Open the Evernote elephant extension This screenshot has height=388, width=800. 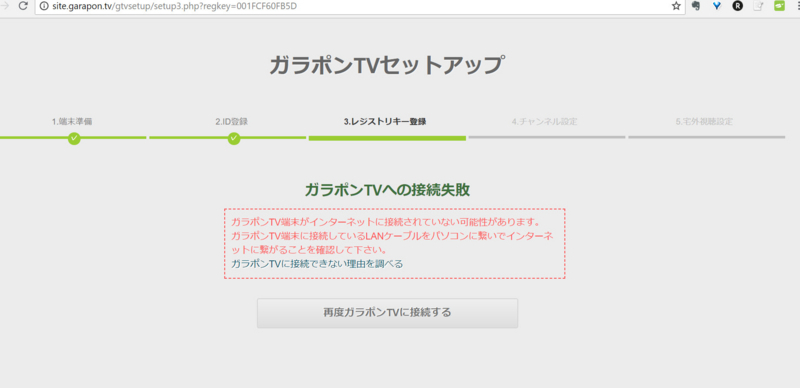pyautogui.click(x=695, y=6)
